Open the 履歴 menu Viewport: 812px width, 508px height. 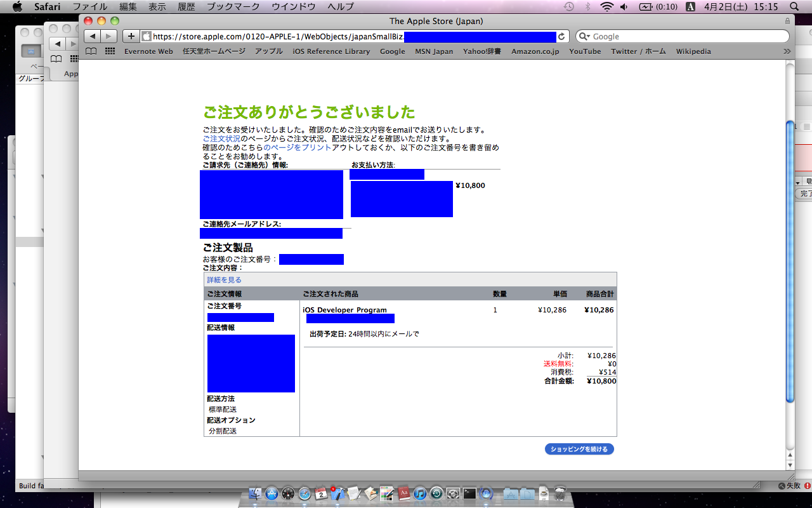187,6
